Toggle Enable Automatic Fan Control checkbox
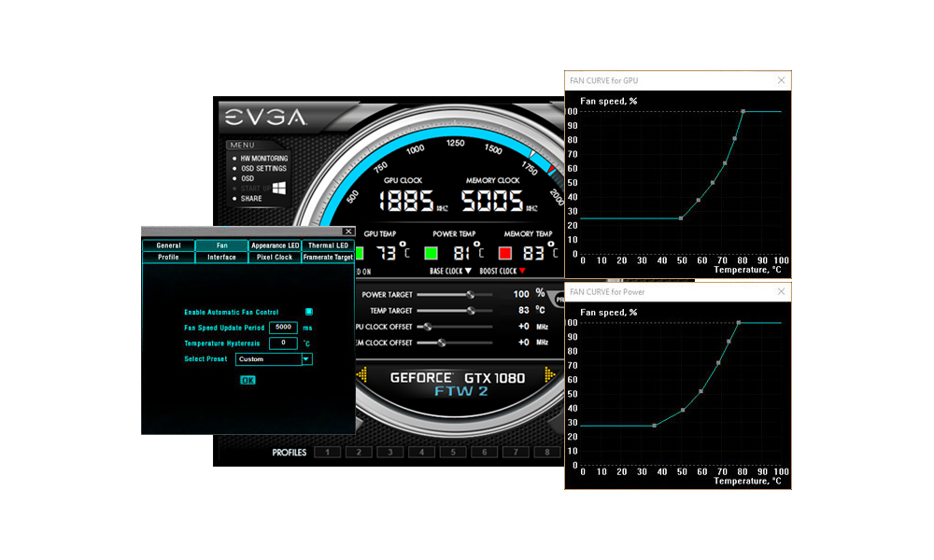934x560 pixels. (x=308, y=312)
